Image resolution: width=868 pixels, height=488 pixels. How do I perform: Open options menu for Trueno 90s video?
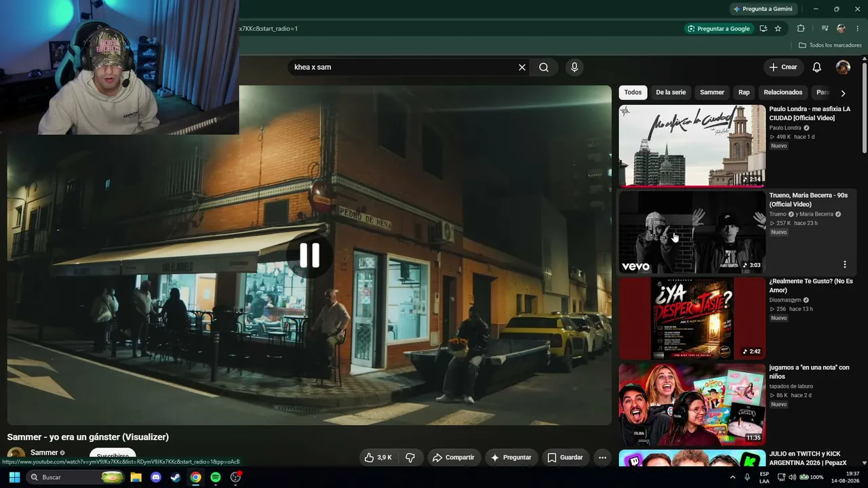tap(844, 264)
